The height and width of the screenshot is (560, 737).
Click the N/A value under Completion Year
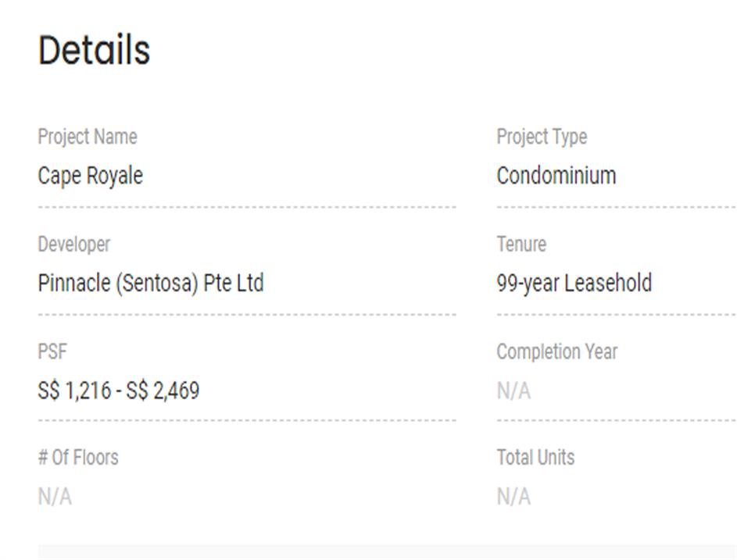tap(513, 391)
